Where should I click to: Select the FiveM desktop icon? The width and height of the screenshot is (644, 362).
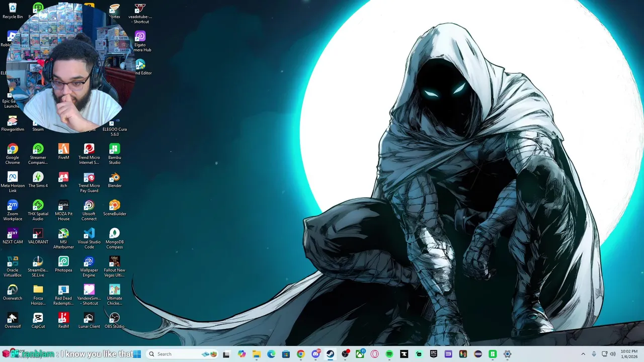63,152
